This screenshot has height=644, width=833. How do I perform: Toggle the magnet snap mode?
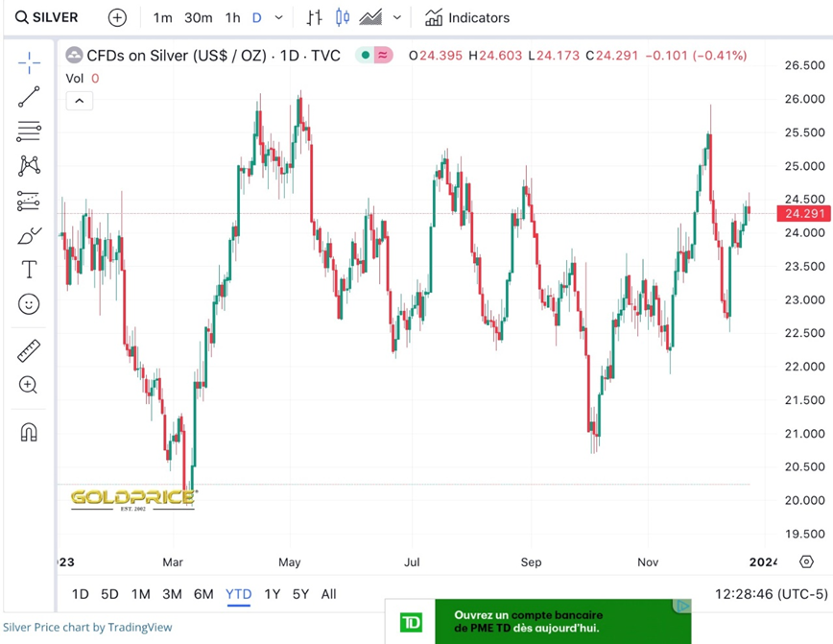pyautogui.click(x=29, y=432)
